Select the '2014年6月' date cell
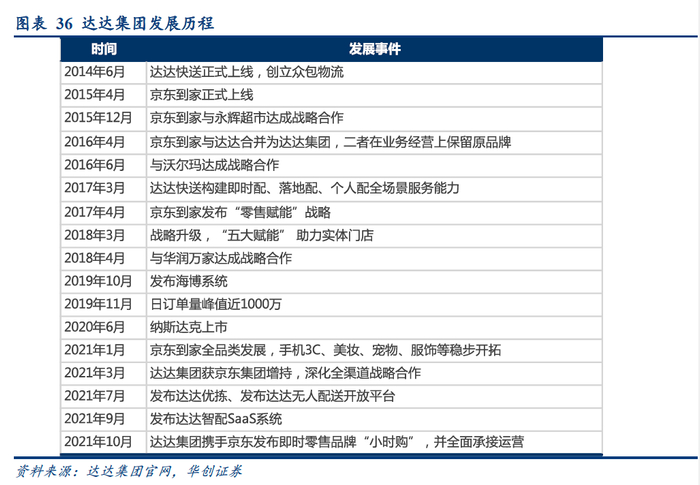The height and width of the screenshot is (485, 700). [x=104, y=72]
